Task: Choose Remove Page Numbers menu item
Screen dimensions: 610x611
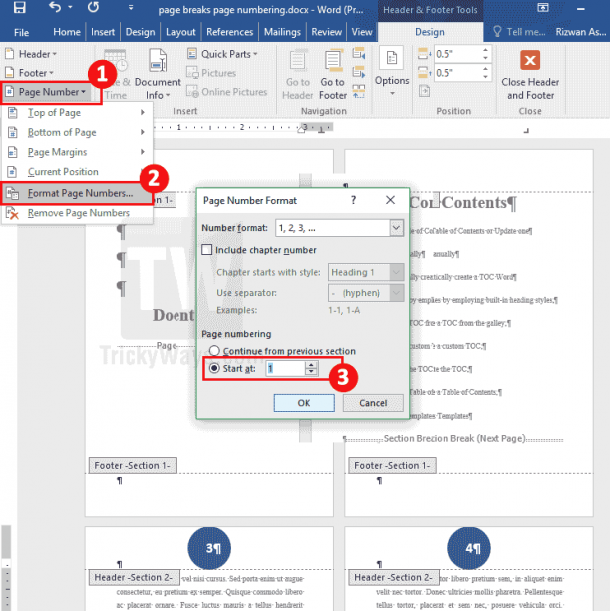Action: click(77, 213)
